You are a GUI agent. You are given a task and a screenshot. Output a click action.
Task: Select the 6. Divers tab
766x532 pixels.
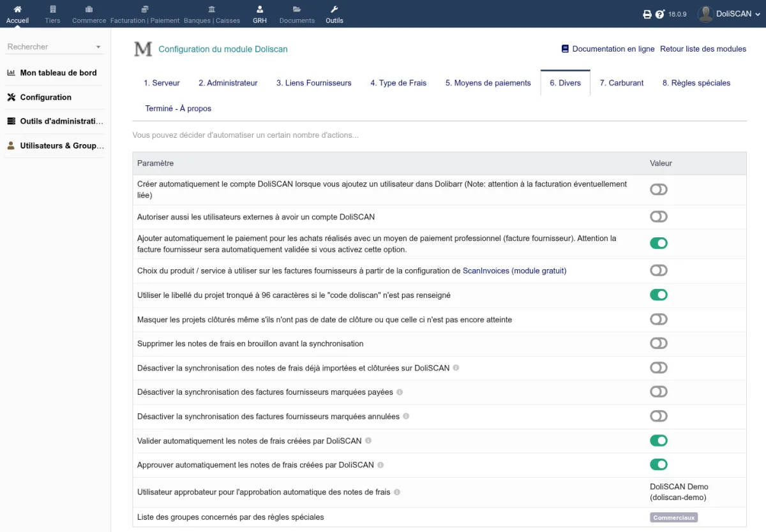click(x=566, y=83)
